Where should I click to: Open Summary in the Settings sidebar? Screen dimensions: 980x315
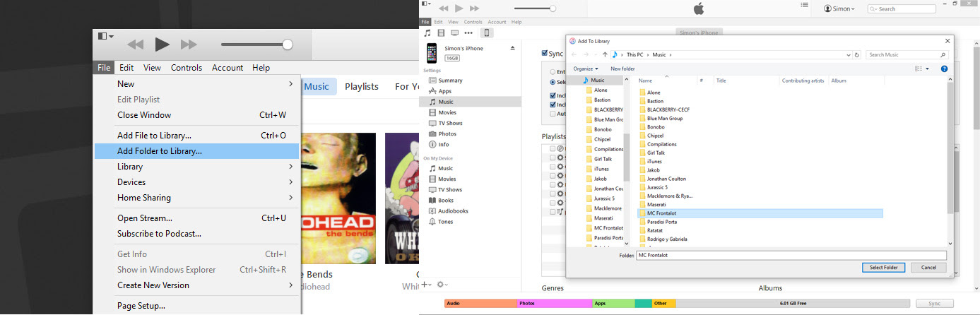click(x=450, y=81)
